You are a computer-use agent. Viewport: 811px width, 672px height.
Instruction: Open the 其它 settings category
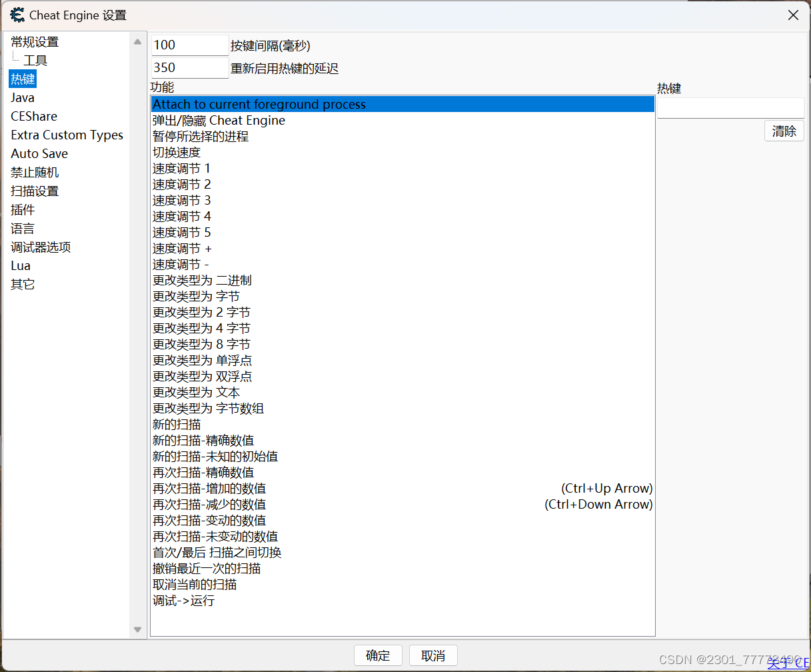point(23,285)
